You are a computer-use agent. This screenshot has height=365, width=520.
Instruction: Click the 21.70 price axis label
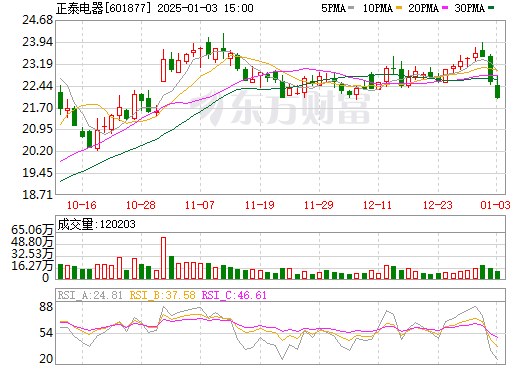click(x=37, y=108)
